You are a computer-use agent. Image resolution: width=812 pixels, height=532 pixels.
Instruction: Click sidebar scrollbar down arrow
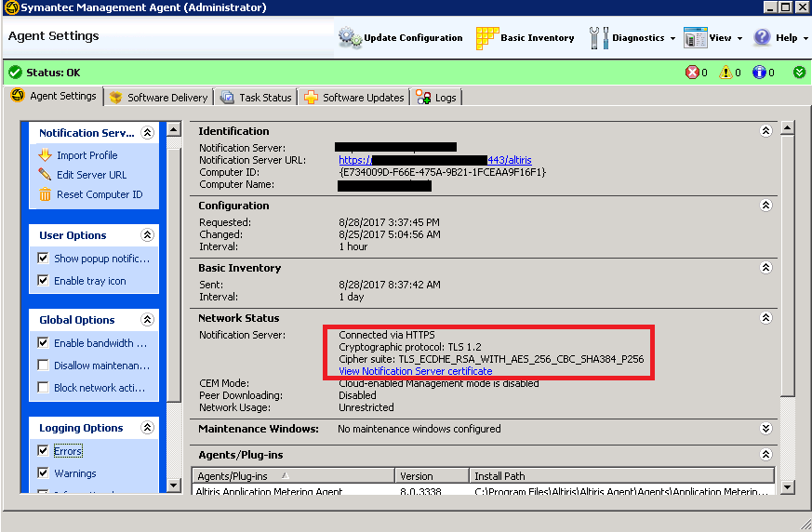(x=174, y=485)
